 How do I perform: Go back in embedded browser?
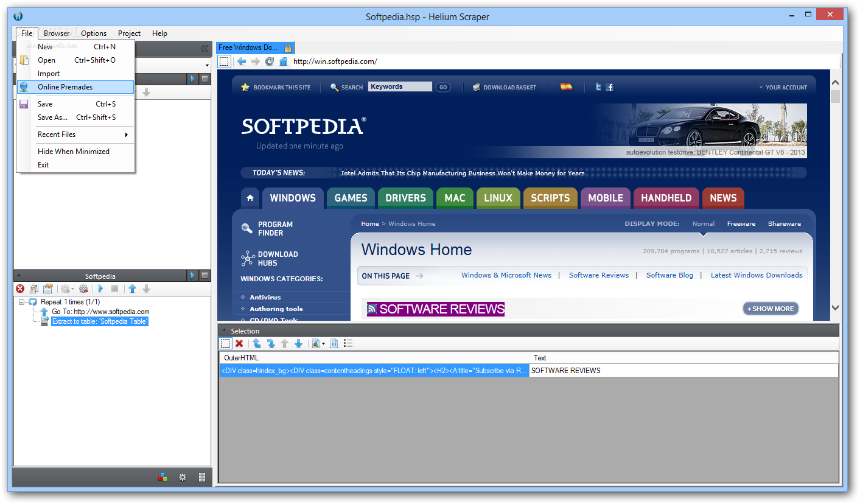tap(242, 61)
